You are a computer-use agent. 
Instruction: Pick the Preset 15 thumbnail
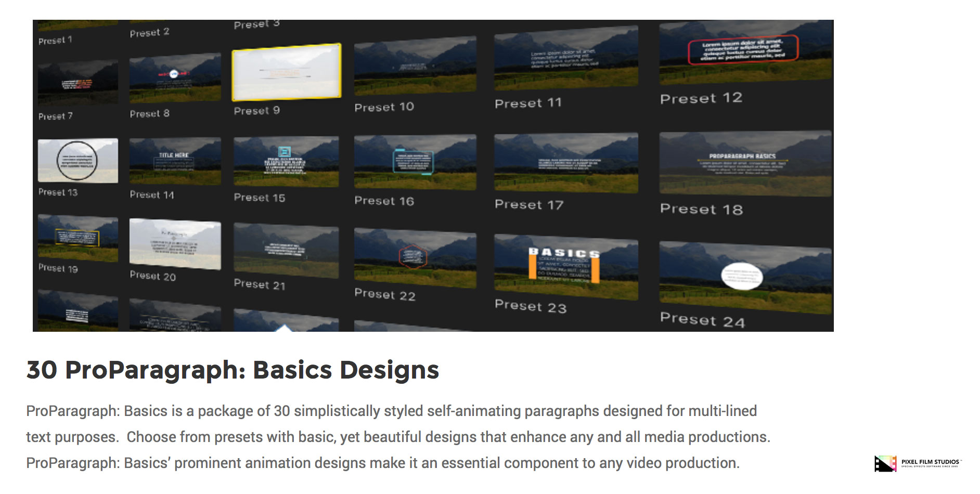[287, 162]
